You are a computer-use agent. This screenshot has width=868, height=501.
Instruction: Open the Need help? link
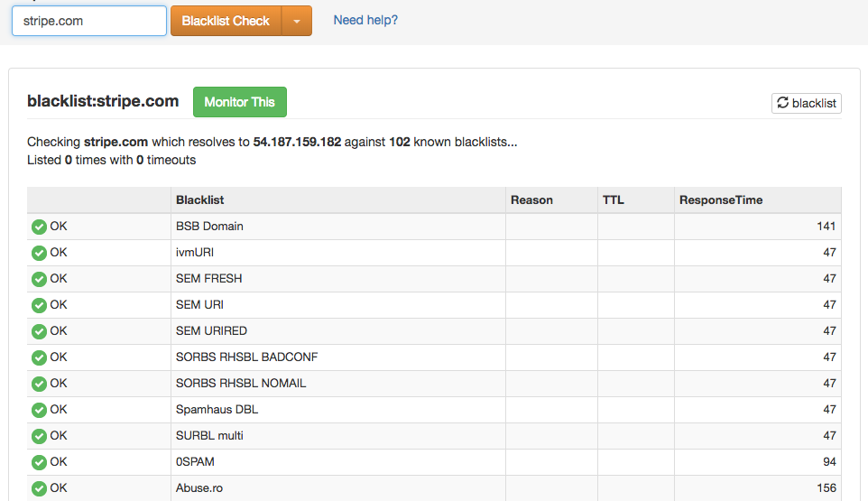365,20
